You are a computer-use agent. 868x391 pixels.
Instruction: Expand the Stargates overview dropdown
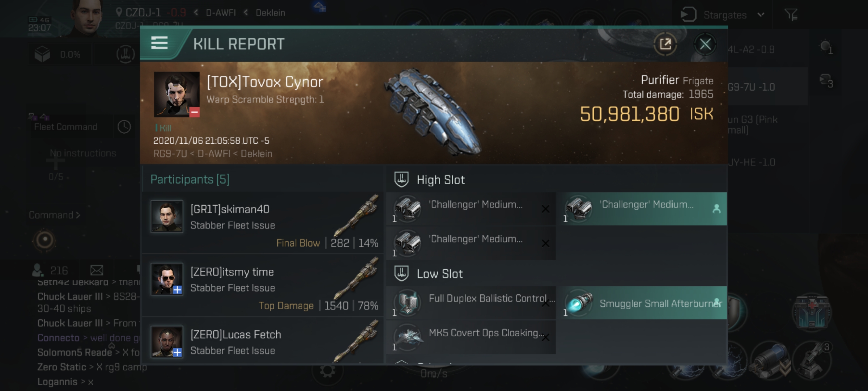click(x=761, y=15)
